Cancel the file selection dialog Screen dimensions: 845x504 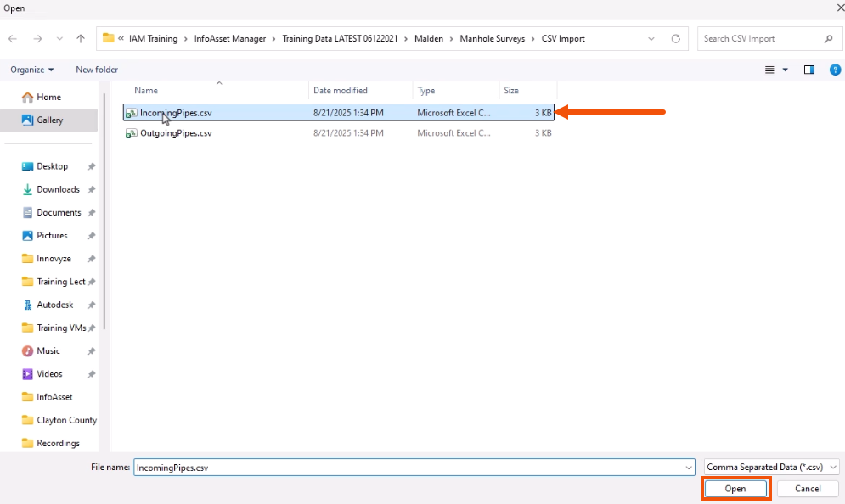click(x=806, y=488)
